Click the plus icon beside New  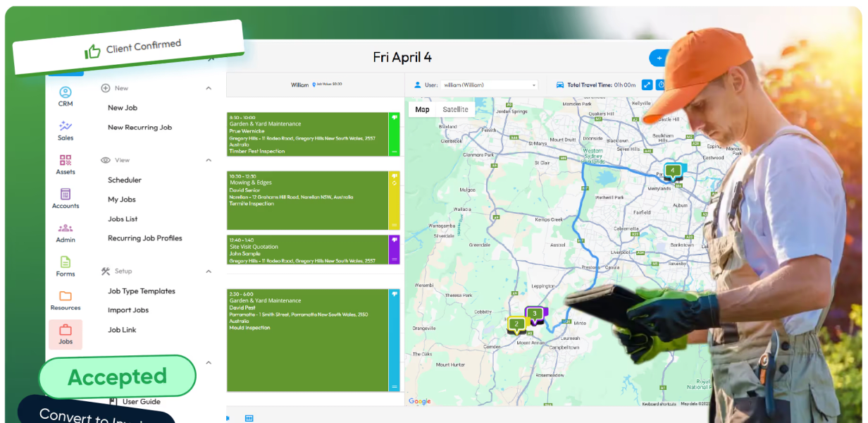point(106,88)
